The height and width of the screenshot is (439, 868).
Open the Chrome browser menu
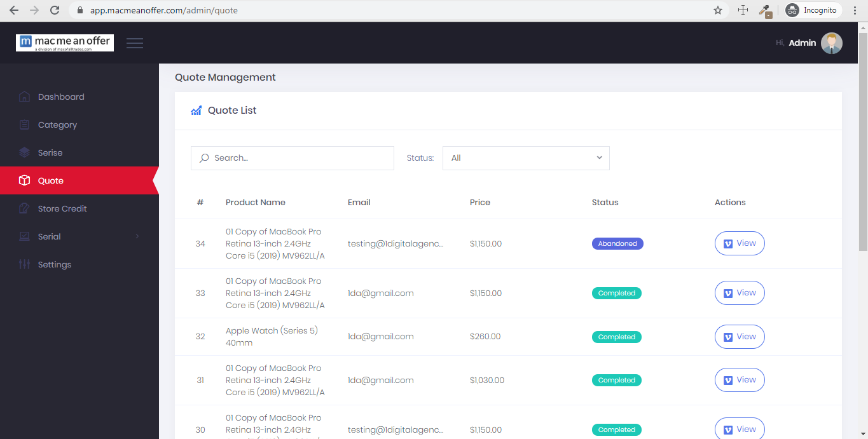855,10
